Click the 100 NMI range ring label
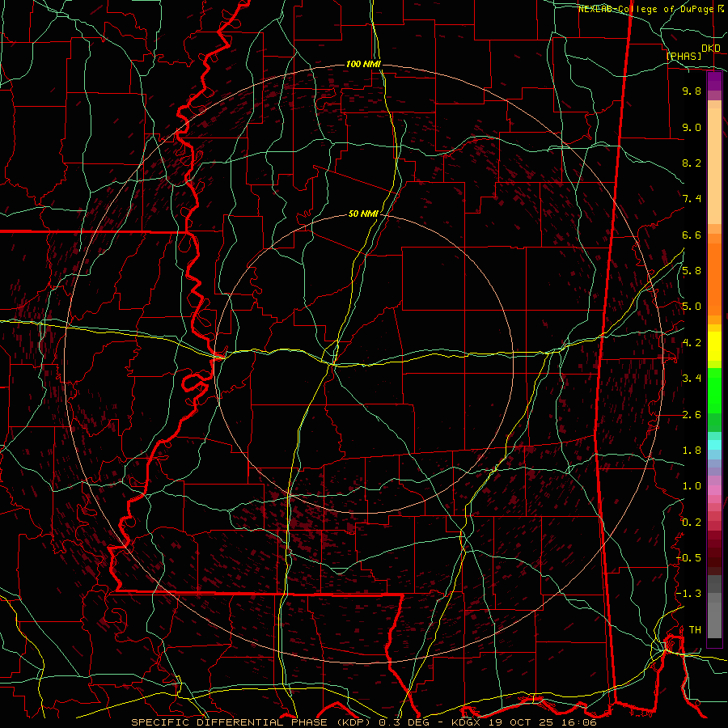This screenshot has height=728, width=728. [x=363, y=64]
